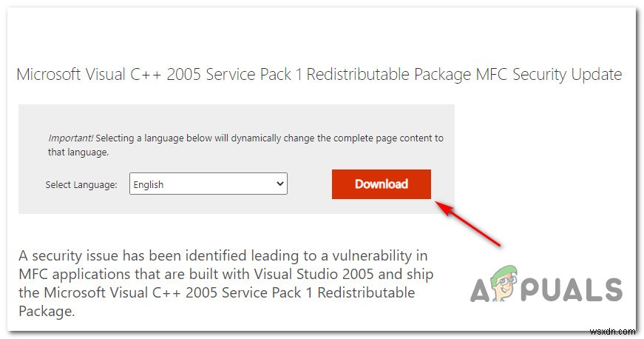Screen dimensions: 644x339
Task: Click the language dropdown chevron arrow
Action: pyautogui.click(x=279, y=184)
